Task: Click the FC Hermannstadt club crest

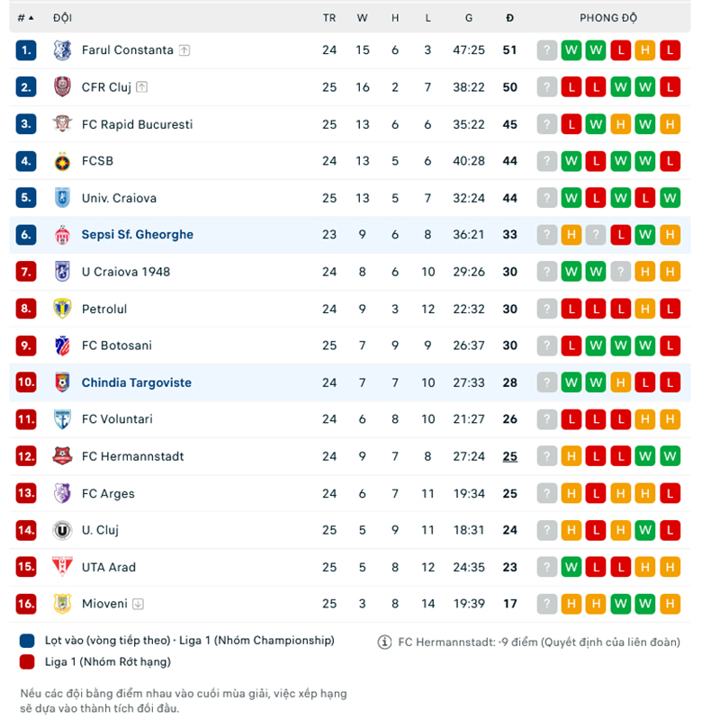Action: tap(61, 456)
